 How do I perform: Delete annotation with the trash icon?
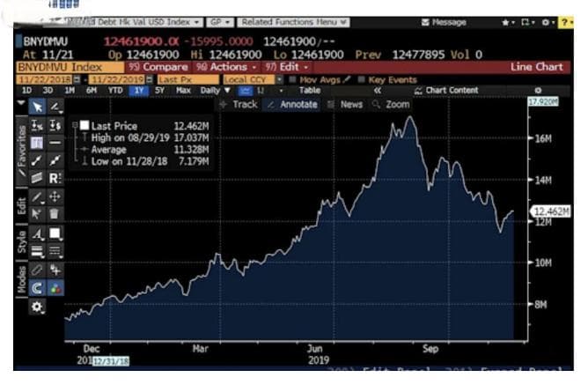point(55,214)
